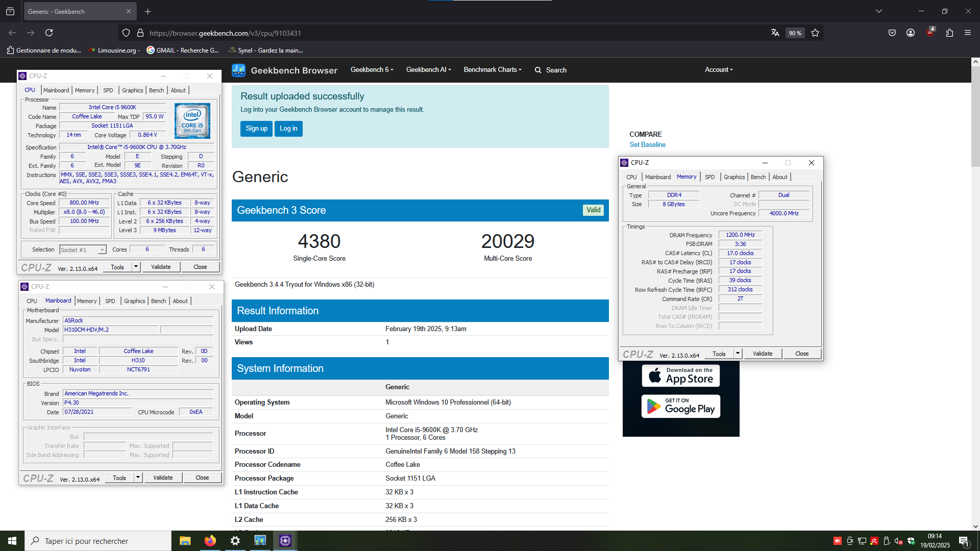Open a new browser tab

(148, 11)
